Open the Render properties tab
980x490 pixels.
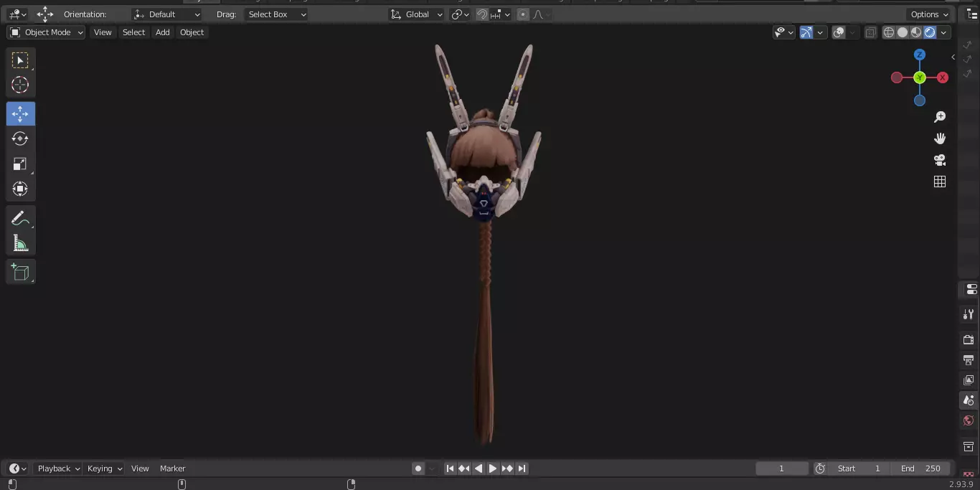pos(969,339)
